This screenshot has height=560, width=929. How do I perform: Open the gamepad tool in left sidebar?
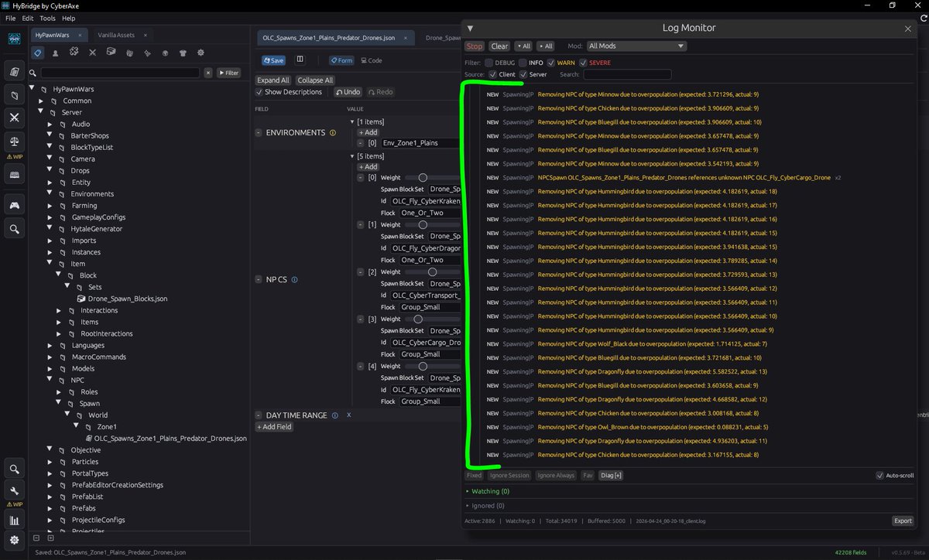click(x=15, y=205)
